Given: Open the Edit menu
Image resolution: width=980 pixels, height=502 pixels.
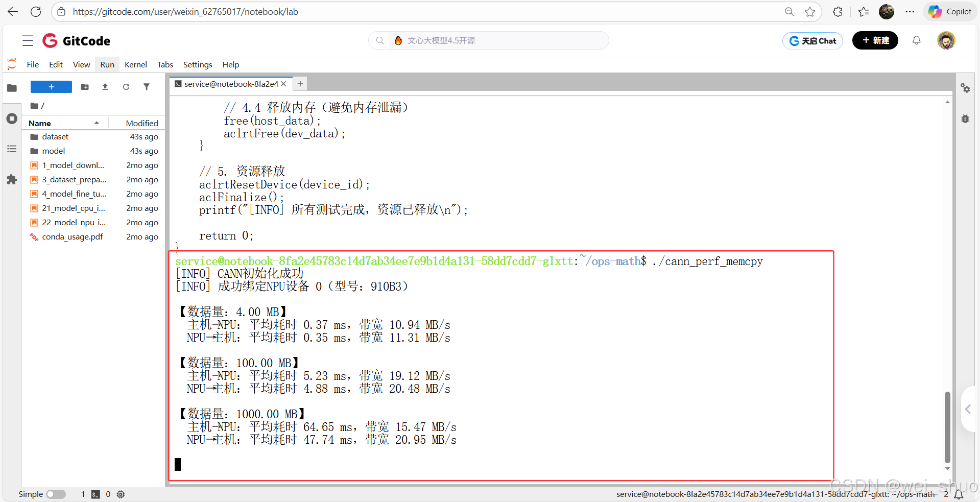Looking at the screenshot, I should [56, 64].
